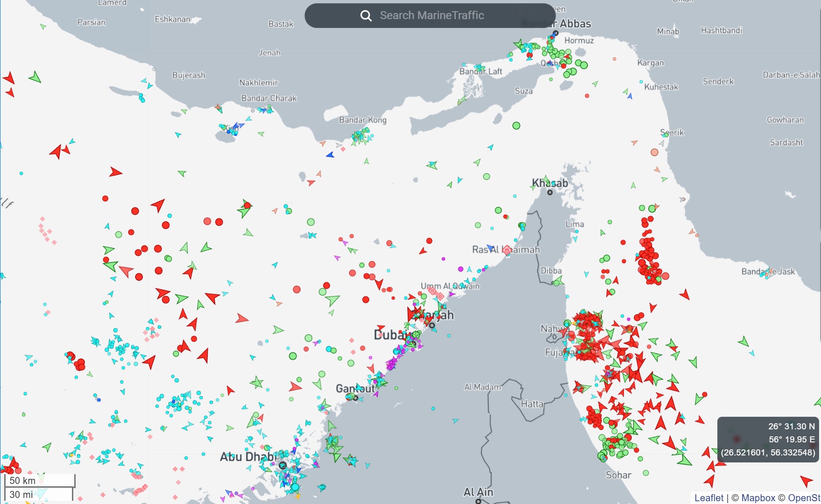Image resolution: width=821 pixels, height=504 pixels.
Task: Click the coordinates readout box
Action: (x=768, y=439)
